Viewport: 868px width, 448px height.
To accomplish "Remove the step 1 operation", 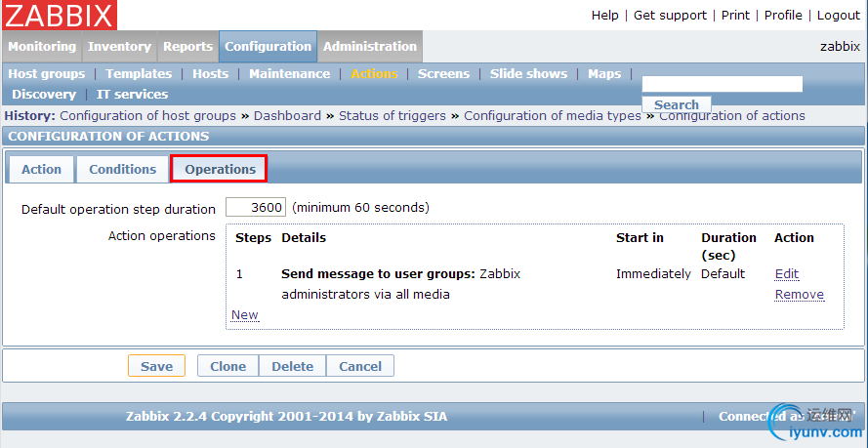I will pyautogui.click(x=800, y=294).
